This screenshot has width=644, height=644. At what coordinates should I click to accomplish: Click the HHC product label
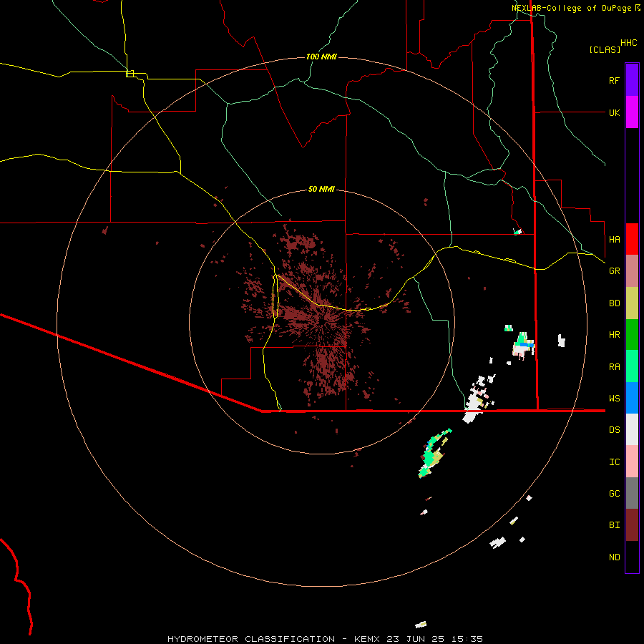coord(629,43)
